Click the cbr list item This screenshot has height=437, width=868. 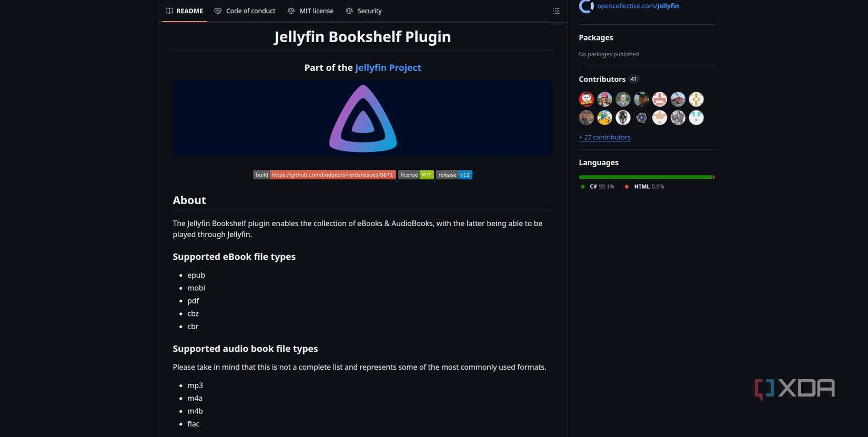(x=193, y=326)
